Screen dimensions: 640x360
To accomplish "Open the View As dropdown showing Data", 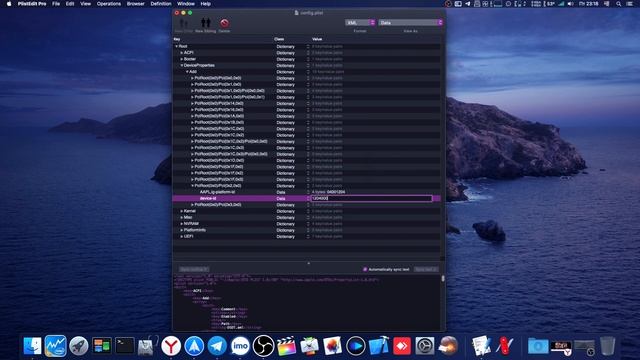I will click(410, 22).
